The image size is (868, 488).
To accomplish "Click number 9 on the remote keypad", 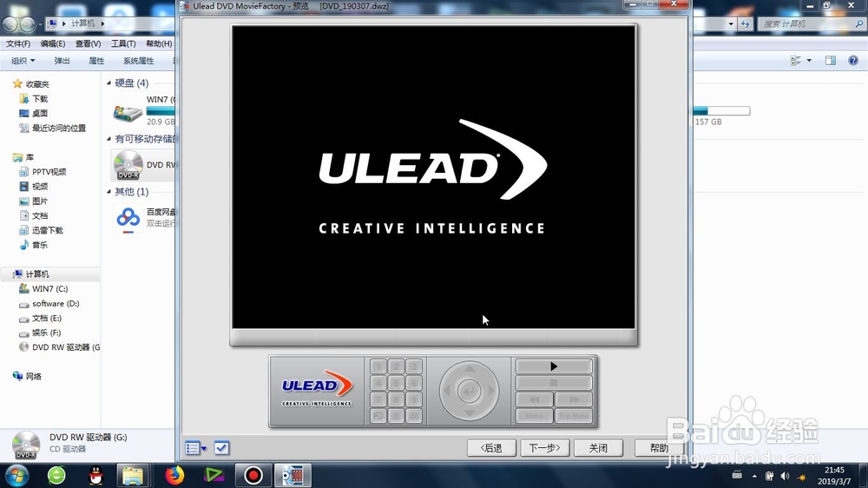I will point(413,399).
